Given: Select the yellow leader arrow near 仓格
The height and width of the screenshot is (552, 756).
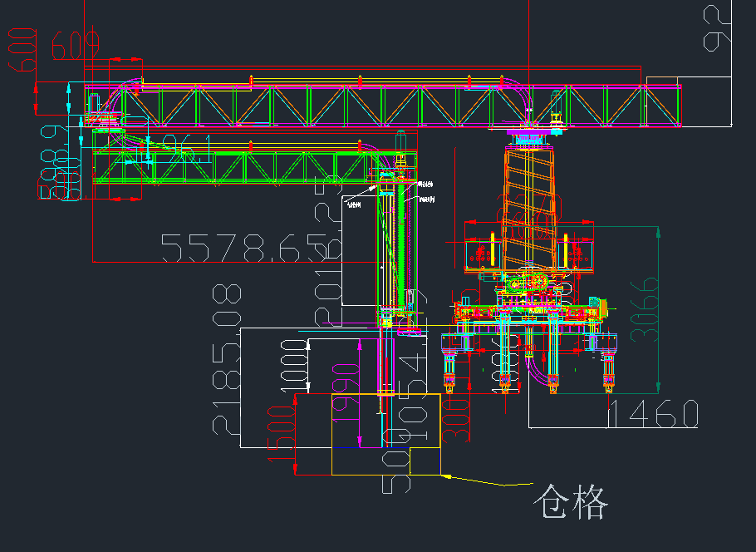Looking at the screenshot, I should (486, 481).
